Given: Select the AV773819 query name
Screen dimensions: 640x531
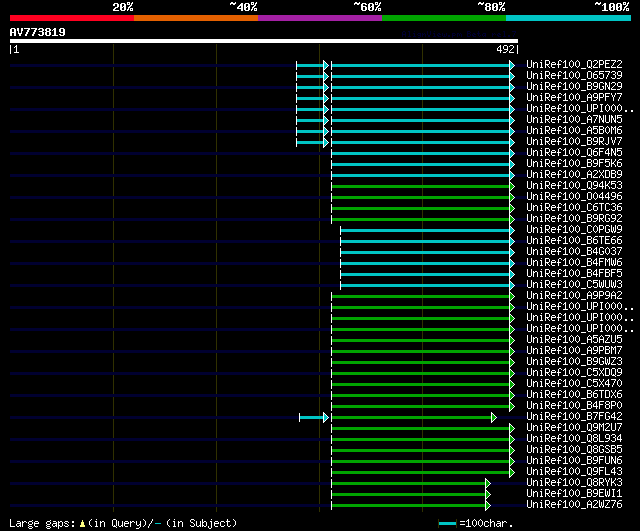Looking at the screenshot, I should tap(38, 32).
